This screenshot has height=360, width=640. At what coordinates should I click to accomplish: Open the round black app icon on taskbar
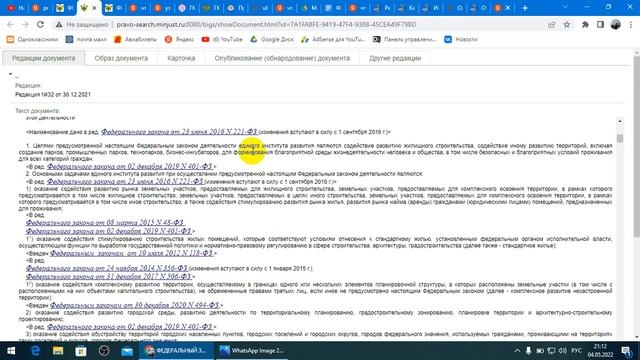pos(104,351)
